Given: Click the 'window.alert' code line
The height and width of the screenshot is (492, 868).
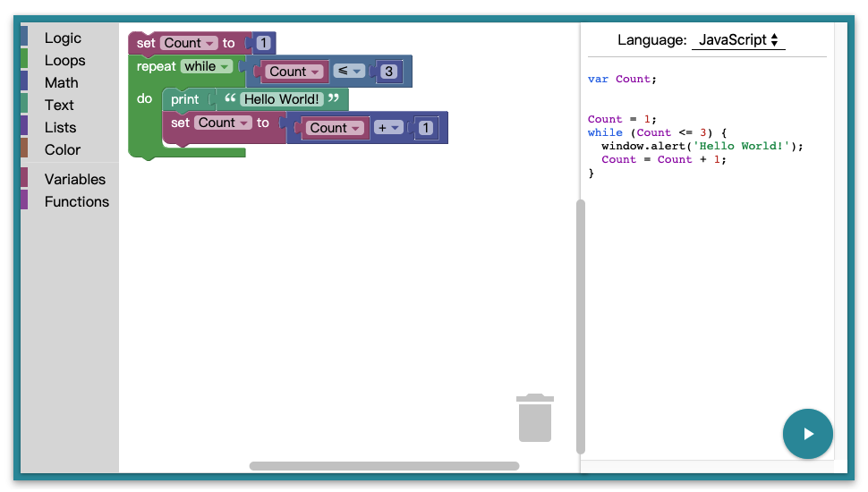Looking at the screenshot, I should (702, 146).
